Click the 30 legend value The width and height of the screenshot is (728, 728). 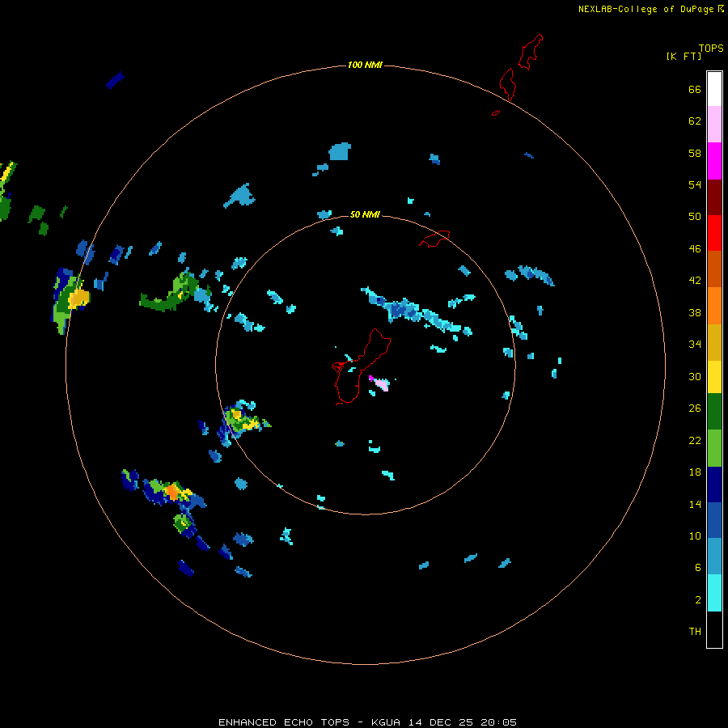695,376
